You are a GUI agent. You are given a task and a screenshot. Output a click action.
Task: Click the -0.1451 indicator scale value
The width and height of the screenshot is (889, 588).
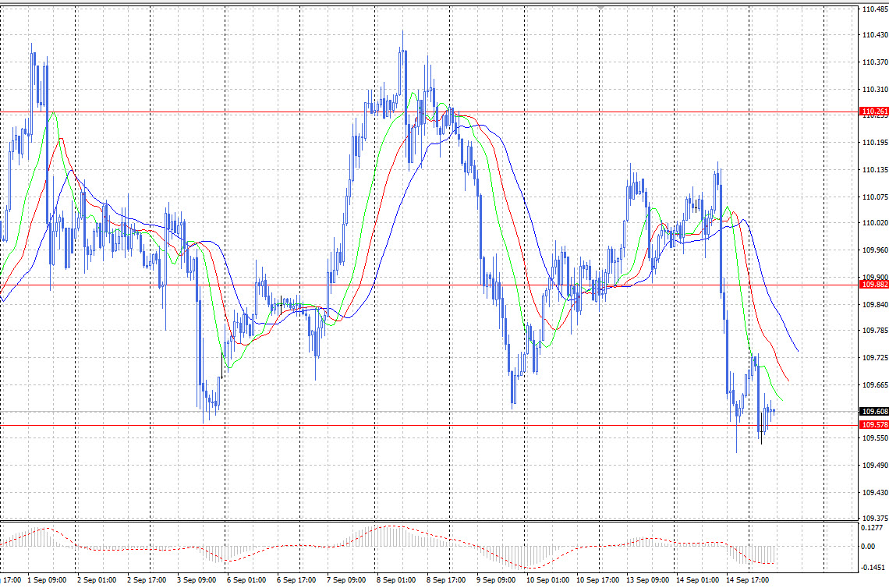pos(873,568)
